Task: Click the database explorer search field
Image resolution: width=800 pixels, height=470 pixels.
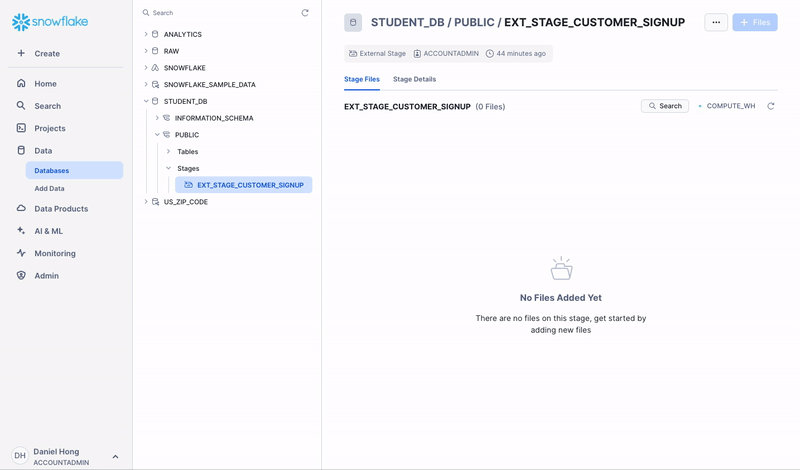Action: tap(219, 13)
